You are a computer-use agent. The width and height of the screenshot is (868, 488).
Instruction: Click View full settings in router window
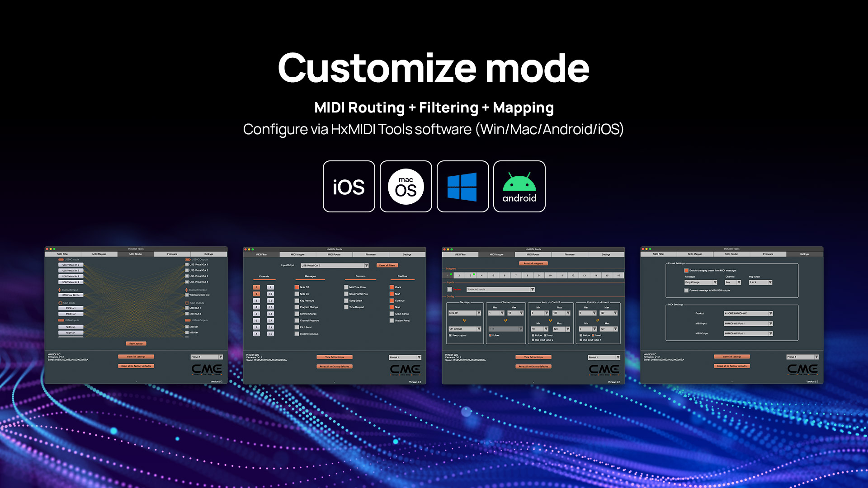136,357
